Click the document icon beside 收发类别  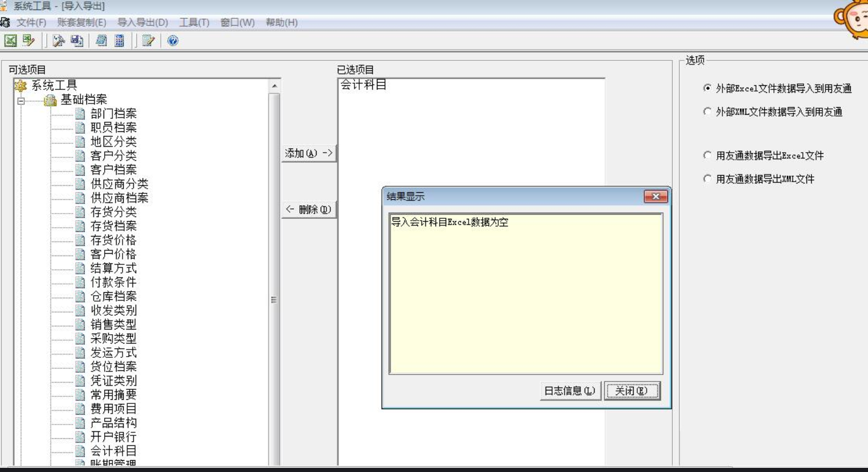80,311
